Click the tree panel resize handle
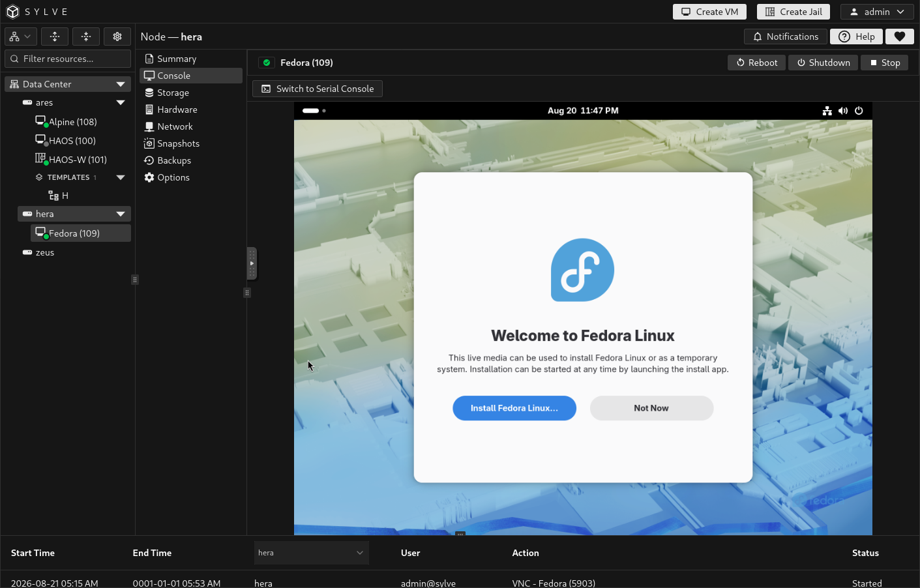This screenshot has width=920, height=588. pyautogui.click(x=135, y=280)
